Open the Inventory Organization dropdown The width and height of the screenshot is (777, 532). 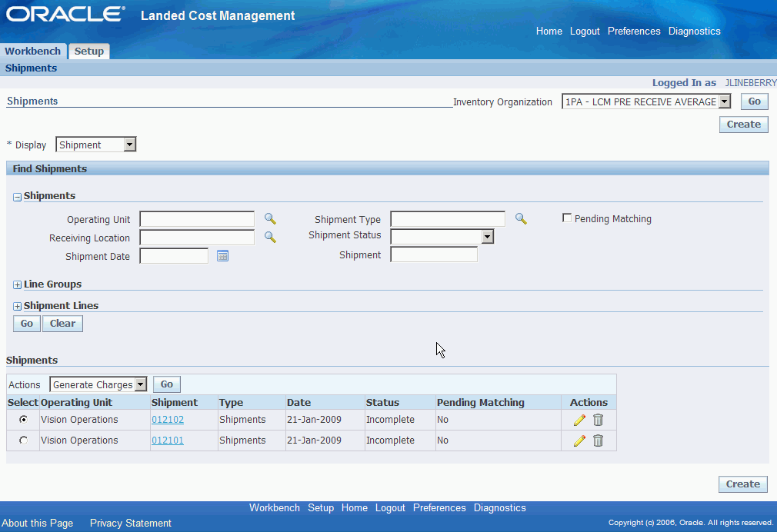pos(646,101)
